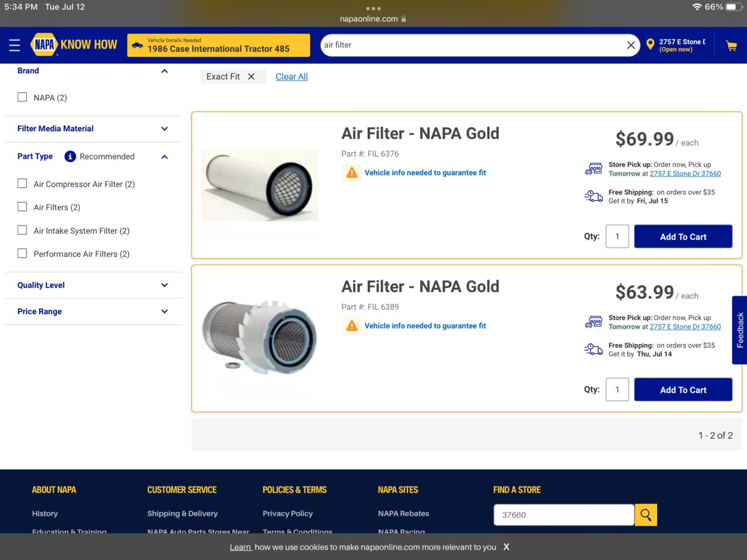
Task: Collapse the Part Type filter section
Action: click(165, 157)
